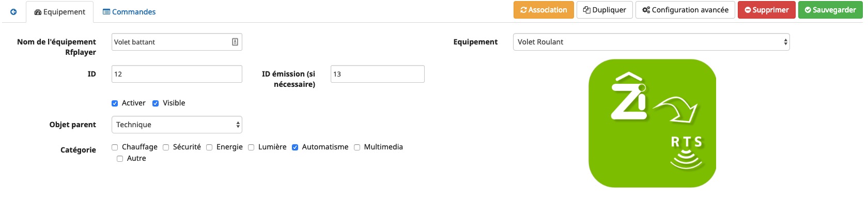This screenshot has width=868, height=197.
Task: Switch to the Commandes tab
Action: tap(129, 12)
